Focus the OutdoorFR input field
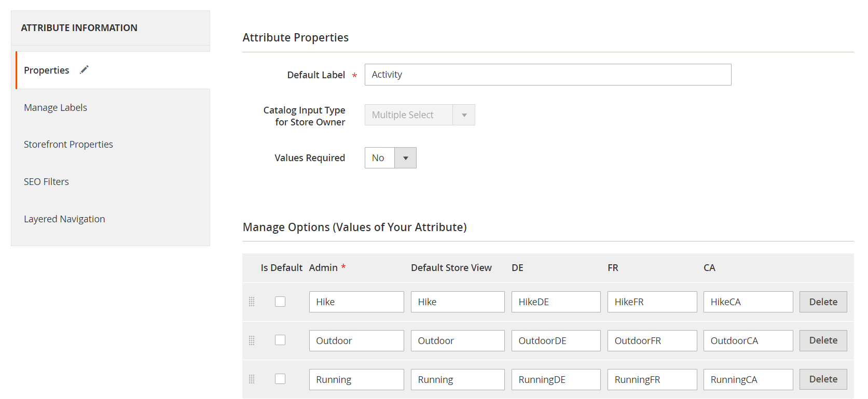Screen dimensions: 868x399 pos(652,341)
